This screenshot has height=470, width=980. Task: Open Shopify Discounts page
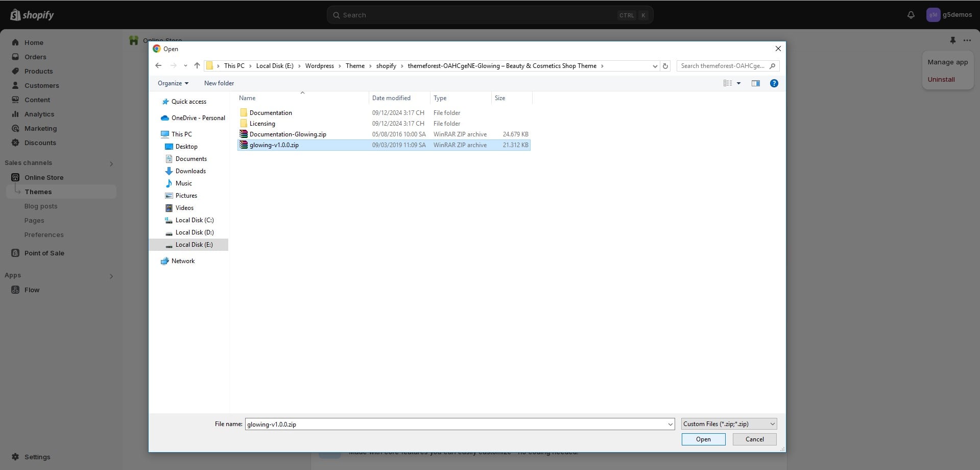pyautogui.click(x=40, y=143)
